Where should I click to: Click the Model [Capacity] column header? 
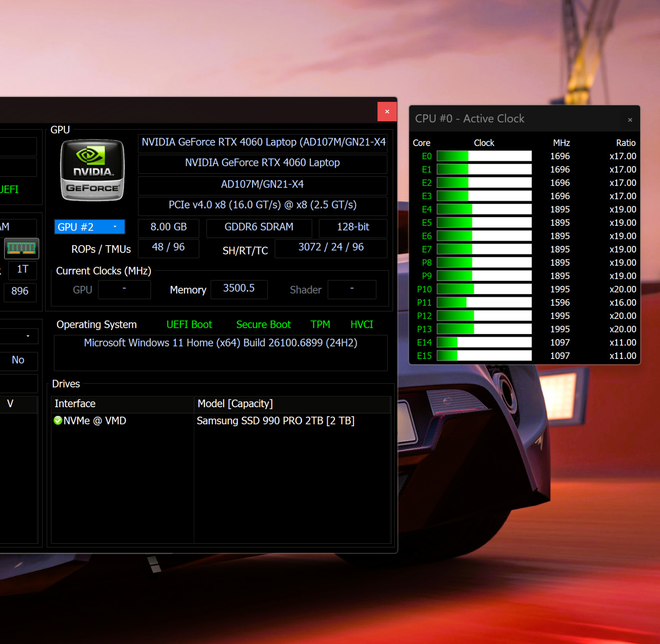click(x=292, y=404)
